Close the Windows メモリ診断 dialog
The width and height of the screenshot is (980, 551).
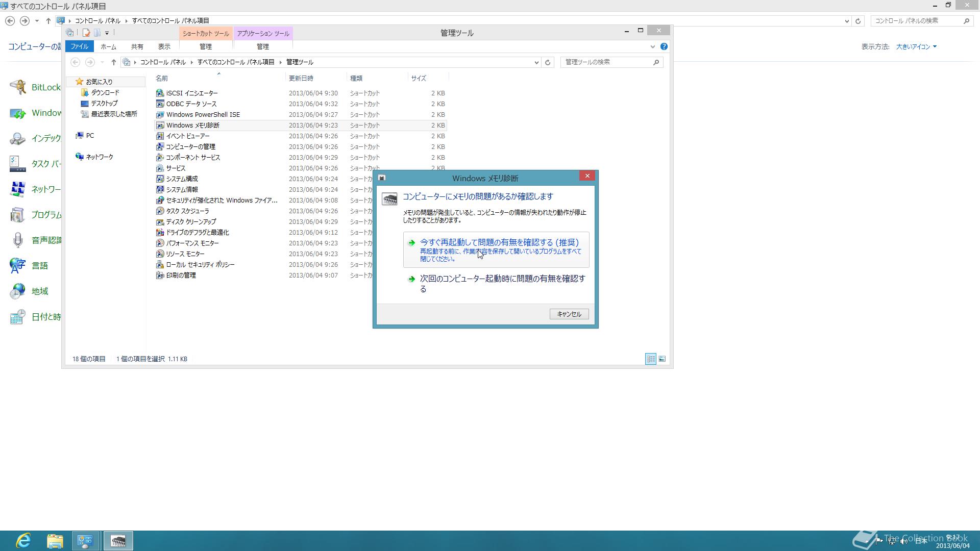click(587, 176)
